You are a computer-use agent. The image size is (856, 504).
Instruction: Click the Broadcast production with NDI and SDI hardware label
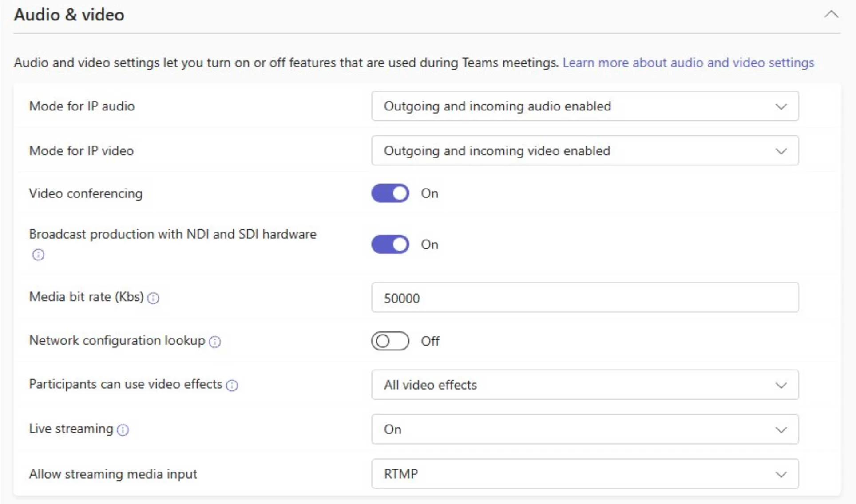pos(173,234)
